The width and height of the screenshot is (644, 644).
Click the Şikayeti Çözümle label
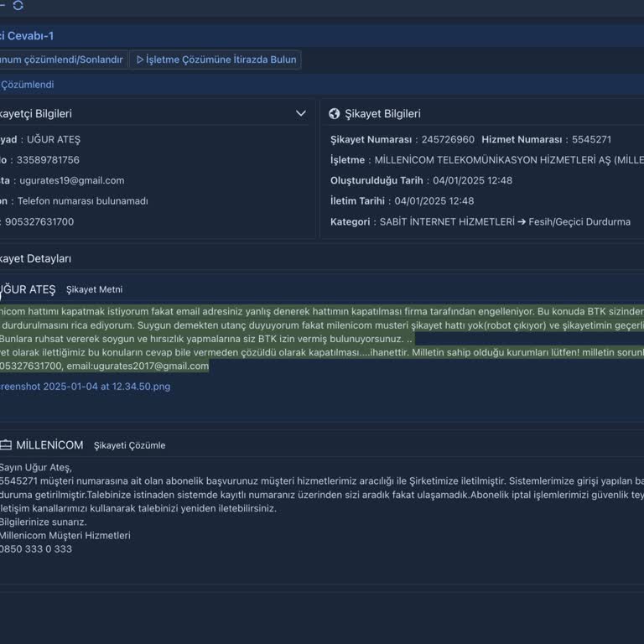pos(129,446)
